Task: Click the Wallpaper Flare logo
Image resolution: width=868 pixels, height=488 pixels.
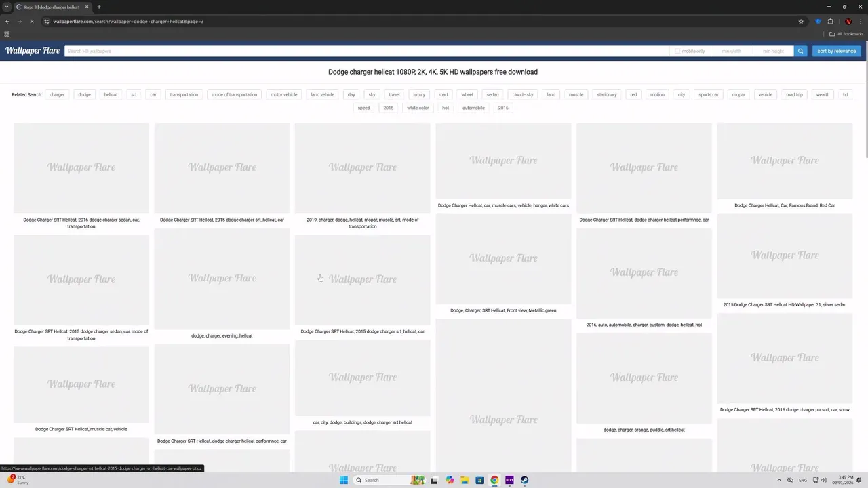Action: pos(33,51)
